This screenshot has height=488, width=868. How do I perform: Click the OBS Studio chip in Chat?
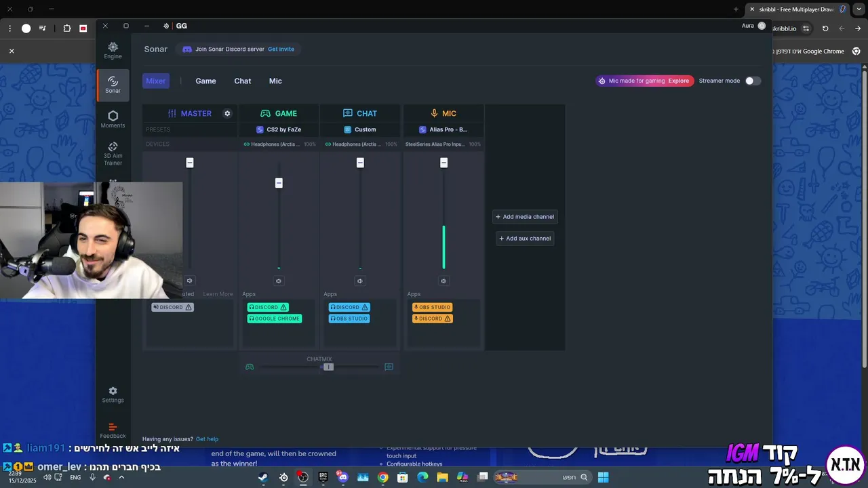point(349,319)
